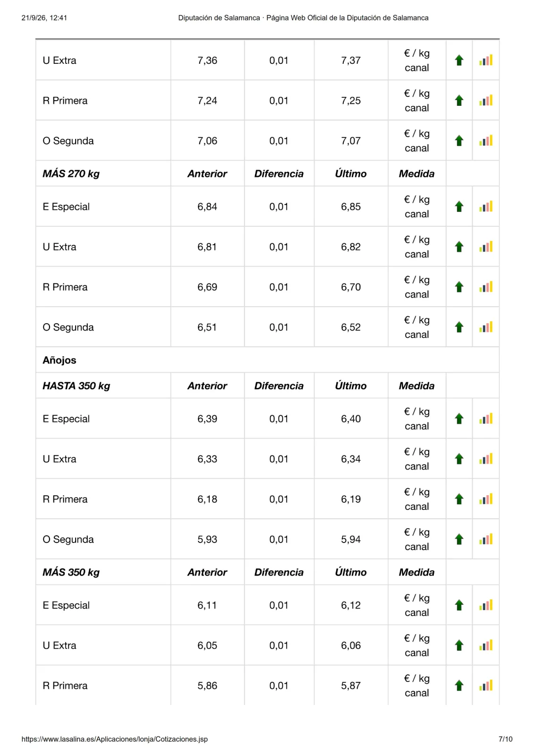534x756 pixels.
Task: Click chart icon for O Segunda 5,94
Action: click(486, 539)
